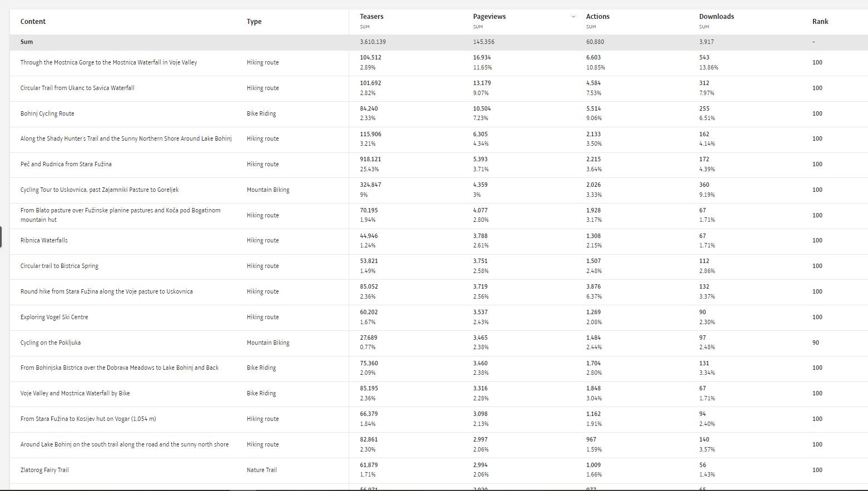Open "Cycling Tour to Uskovnica" content row
This screenshot has width=868, height=491.
point(100,190)
